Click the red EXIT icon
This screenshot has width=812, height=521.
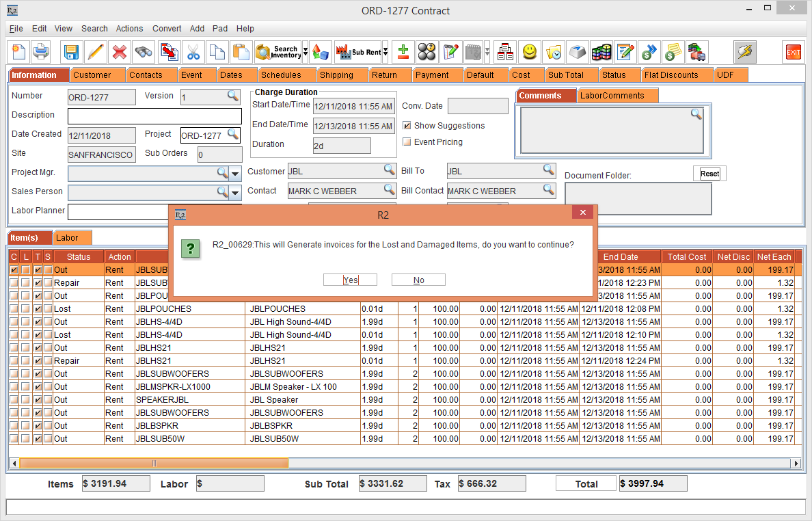(793, 52)
